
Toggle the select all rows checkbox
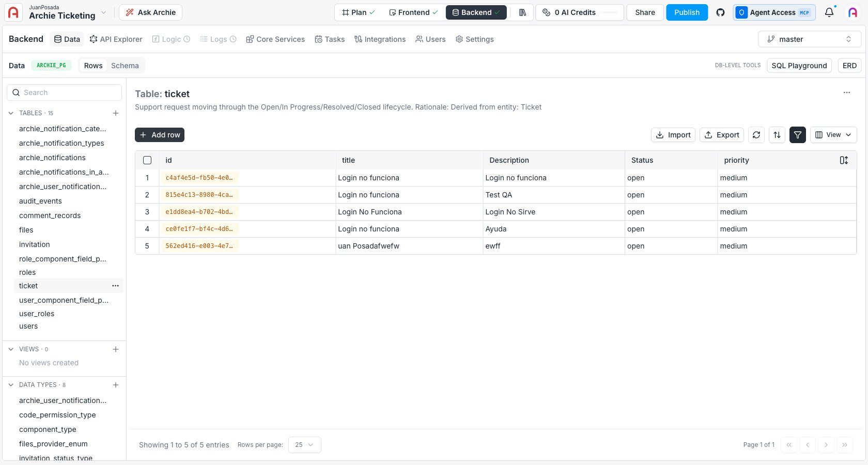pos(147,160)
